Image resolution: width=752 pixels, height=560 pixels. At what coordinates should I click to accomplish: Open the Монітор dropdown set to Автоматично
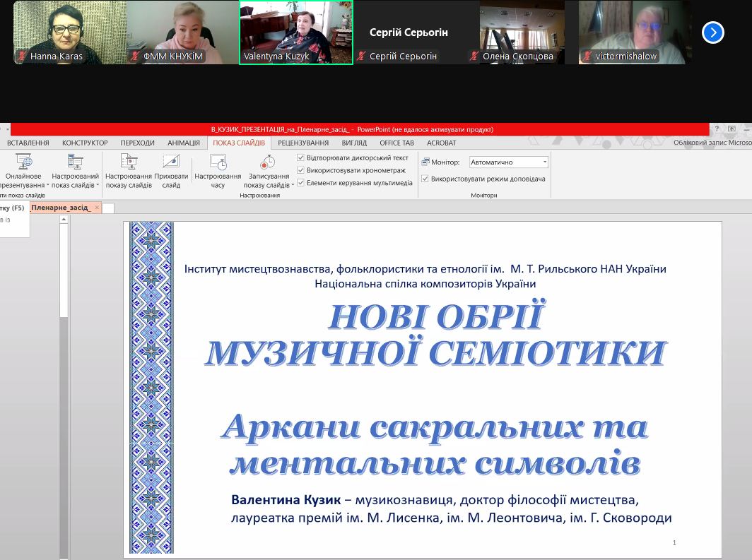(508, 162)
